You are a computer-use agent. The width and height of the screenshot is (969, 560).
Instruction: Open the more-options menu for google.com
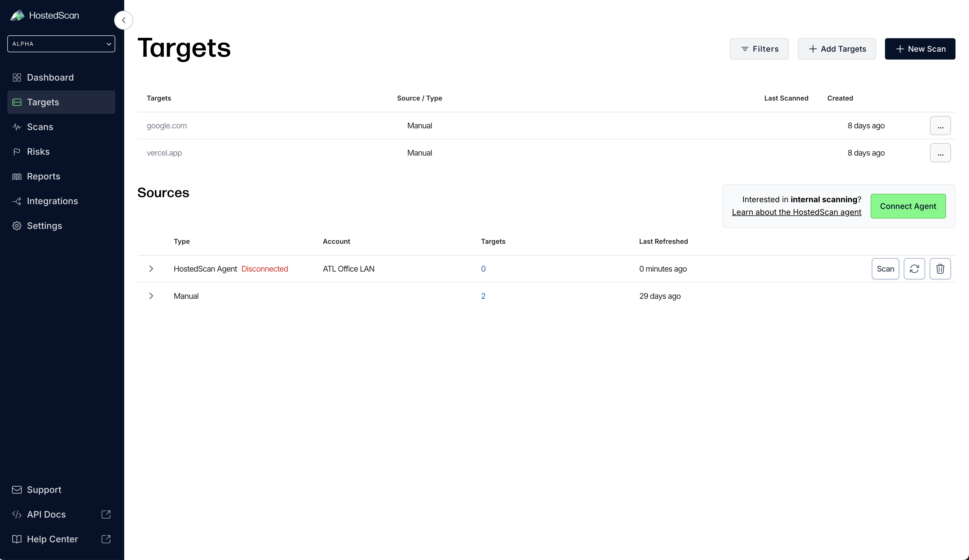(x=941, y=126)
